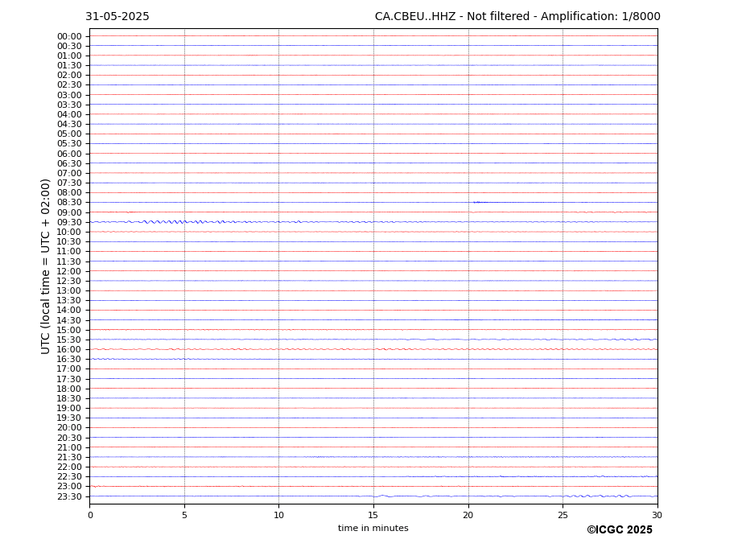Click the 00:00 time row label
The height and width of the screenshot is (560, 746).
click(69, 37)
